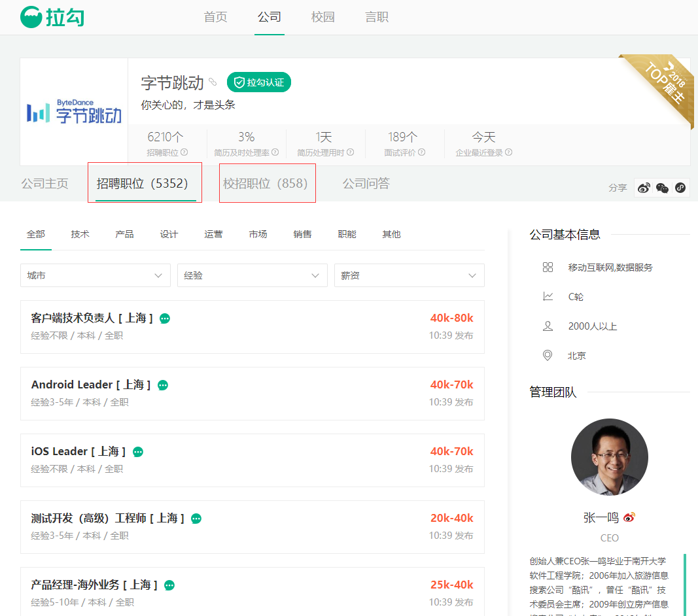Filter jobs by 设计
698x616 pixels.
(169, 234)
